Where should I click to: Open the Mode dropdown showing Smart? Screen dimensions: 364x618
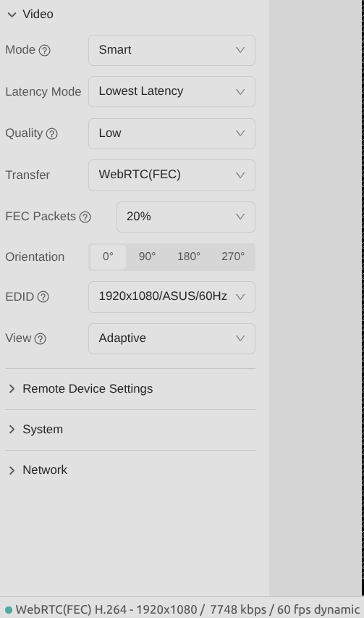pos(172,51)
